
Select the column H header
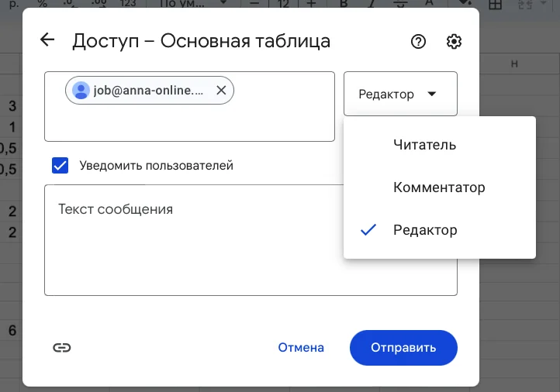[x=514, y=63]
